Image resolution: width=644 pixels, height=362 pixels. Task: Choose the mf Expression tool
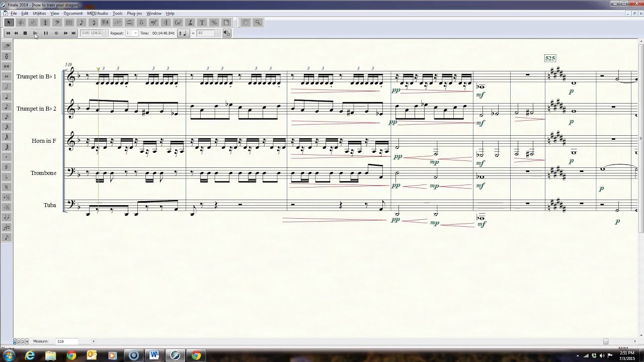[153, 22]
